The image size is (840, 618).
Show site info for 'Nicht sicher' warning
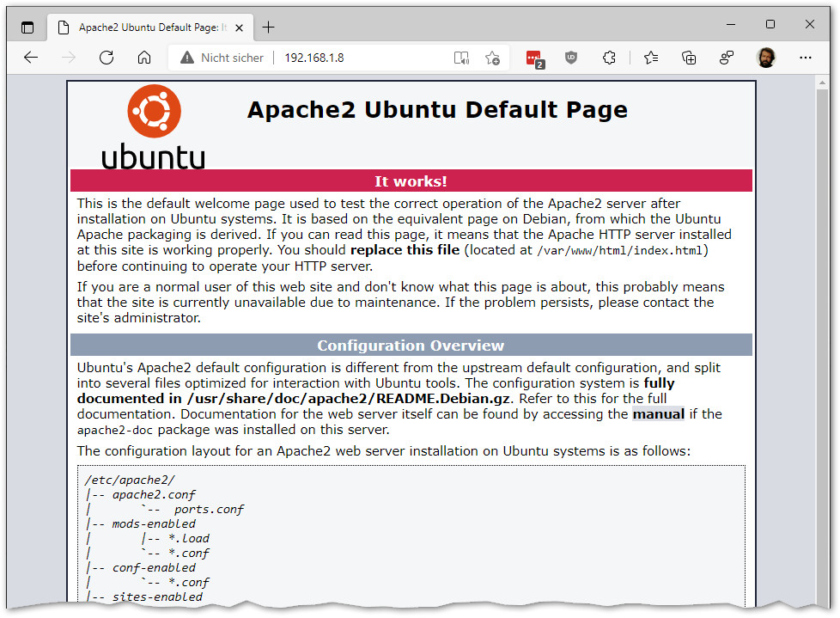(x=222, y=58)
